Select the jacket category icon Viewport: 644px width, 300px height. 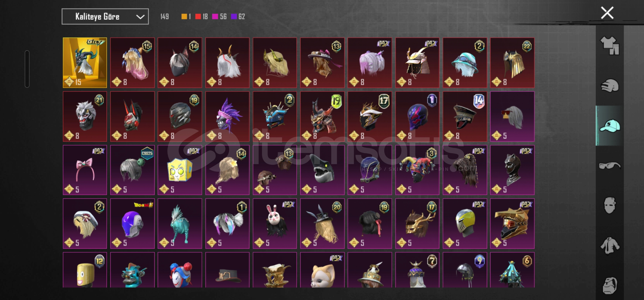click(x=610, y=246)
